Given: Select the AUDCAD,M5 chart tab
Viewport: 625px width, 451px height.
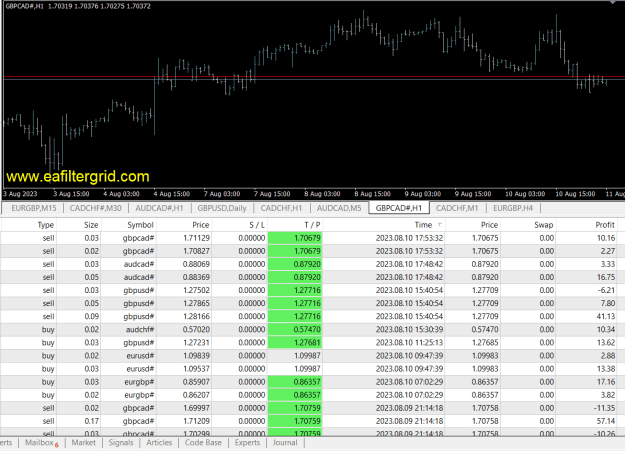Looking at the screenshot, I should 339,208.
